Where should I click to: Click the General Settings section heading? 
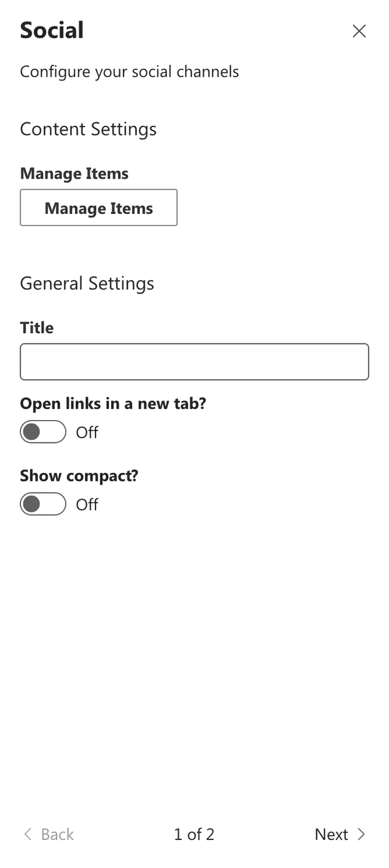coord(87,283)
